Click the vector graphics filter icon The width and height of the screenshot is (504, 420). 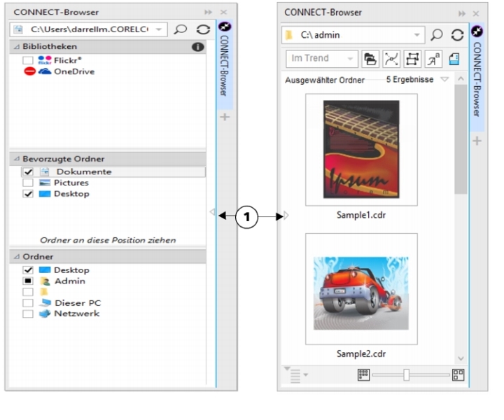393,59
